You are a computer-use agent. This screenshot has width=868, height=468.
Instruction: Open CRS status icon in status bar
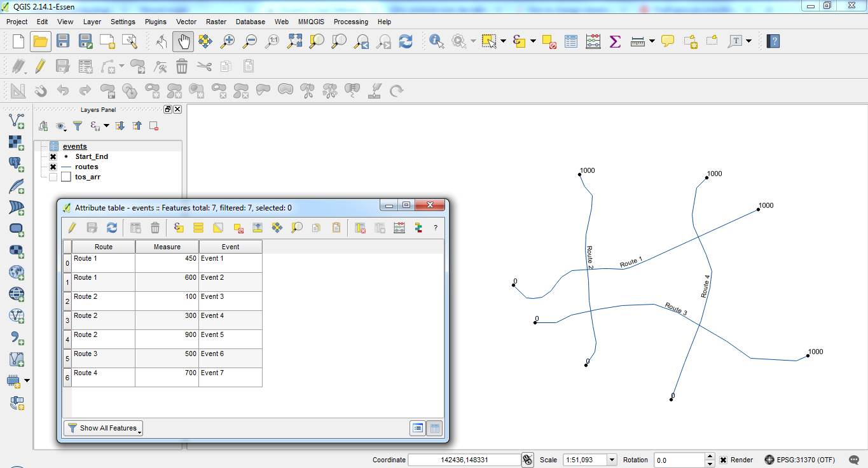click(770, 460)
